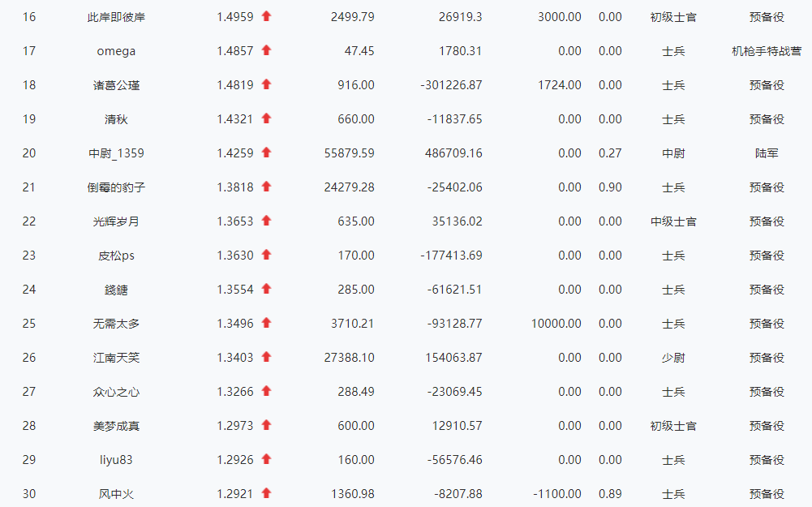812x507 pixels.
Task: Open the omega username link
Action: tap(116, 51)
